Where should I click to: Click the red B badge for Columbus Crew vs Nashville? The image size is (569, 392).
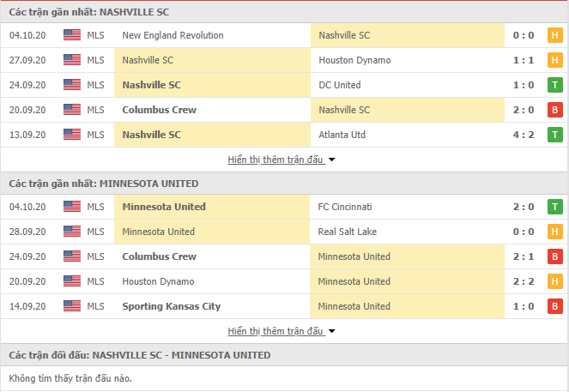tap(555, 110)
